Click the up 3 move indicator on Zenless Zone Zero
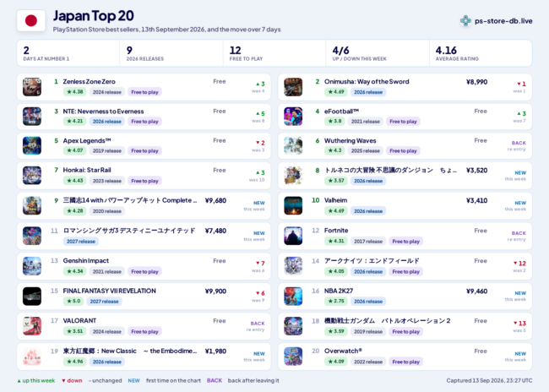This screenshot has height=392, width=549. pos(260,84)
